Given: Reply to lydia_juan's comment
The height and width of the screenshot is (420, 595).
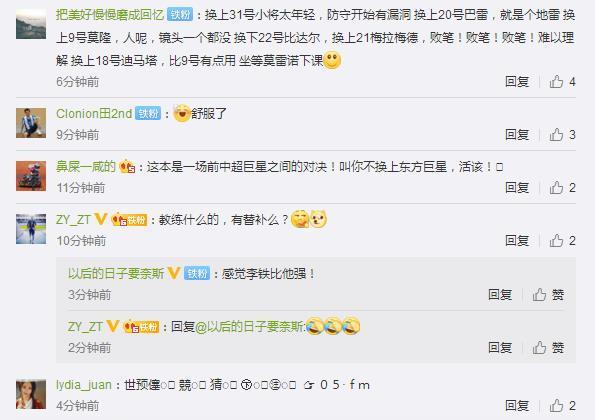Looking at the screenshot, I should (517, 406).
